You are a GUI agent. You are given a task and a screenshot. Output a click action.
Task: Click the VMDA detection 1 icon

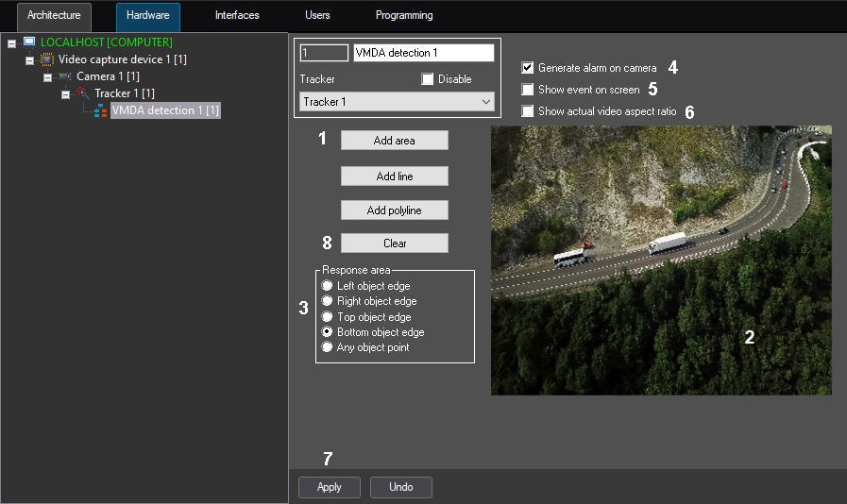click(x=101, y=110)
